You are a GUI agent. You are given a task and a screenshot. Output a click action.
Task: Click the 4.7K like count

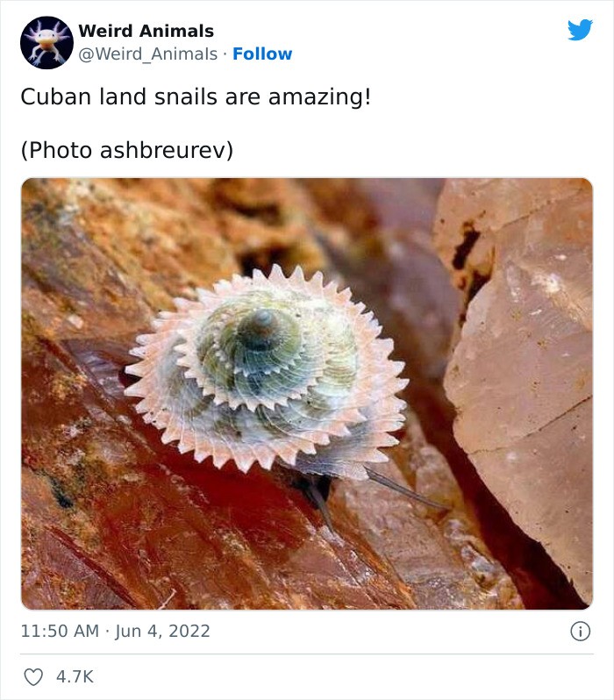click(74, 676)
